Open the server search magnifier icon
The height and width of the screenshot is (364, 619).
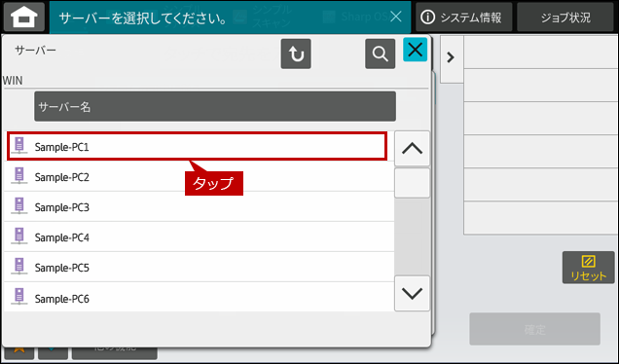pyautogui.click(x=380, y=54)
